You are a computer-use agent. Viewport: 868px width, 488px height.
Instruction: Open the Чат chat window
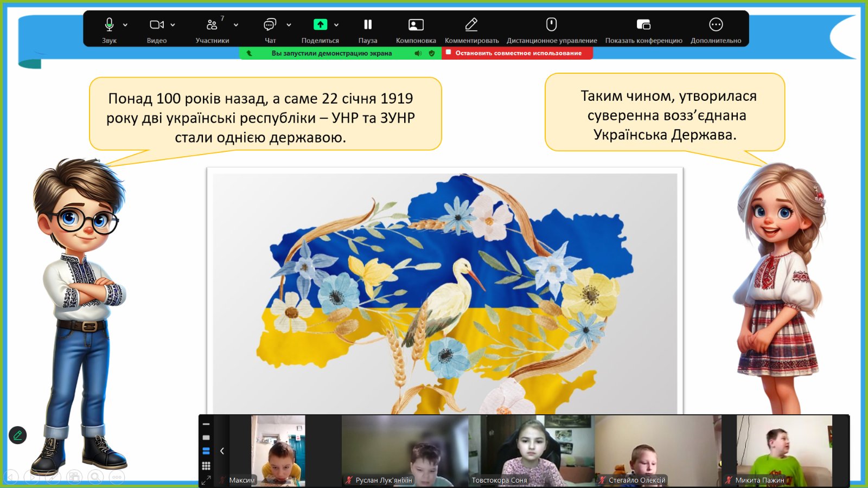click(270, 25)
